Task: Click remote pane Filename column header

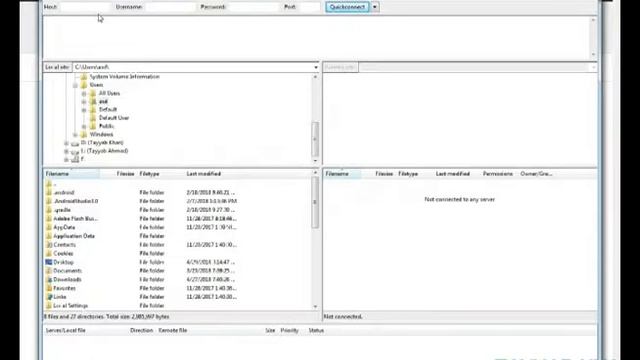Action: coord(342,174)
